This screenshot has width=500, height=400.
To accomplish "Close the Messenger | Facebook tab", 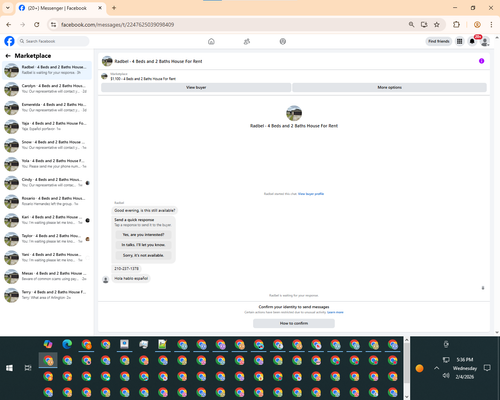I will [x=100, y=8].
